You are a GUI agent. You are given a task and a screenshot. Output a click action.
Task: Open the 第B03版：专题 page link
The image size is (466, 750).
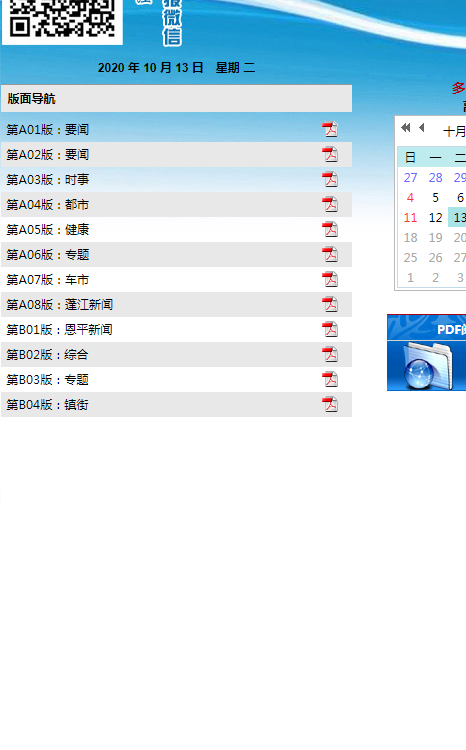tap(47, 380)
